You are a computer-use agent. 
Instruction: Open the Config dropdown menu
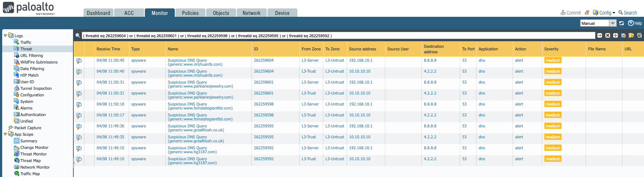tap(604, 12)
